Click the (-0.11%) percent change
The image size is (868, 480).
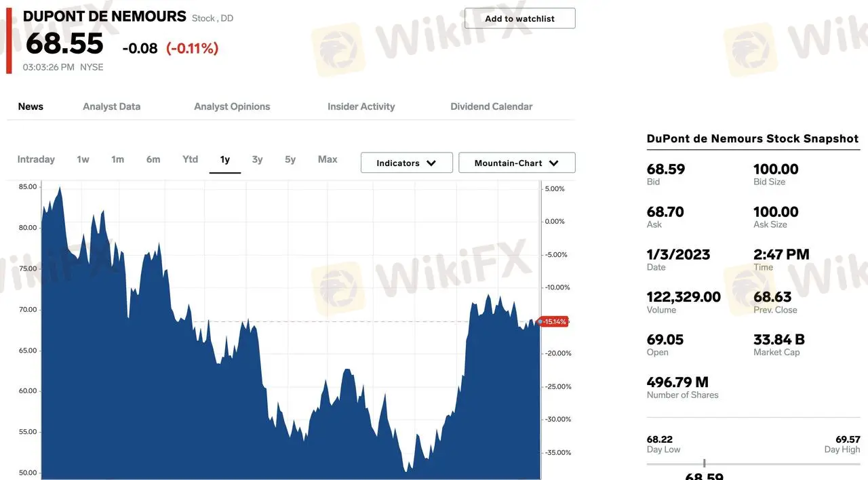click(193, 48)
